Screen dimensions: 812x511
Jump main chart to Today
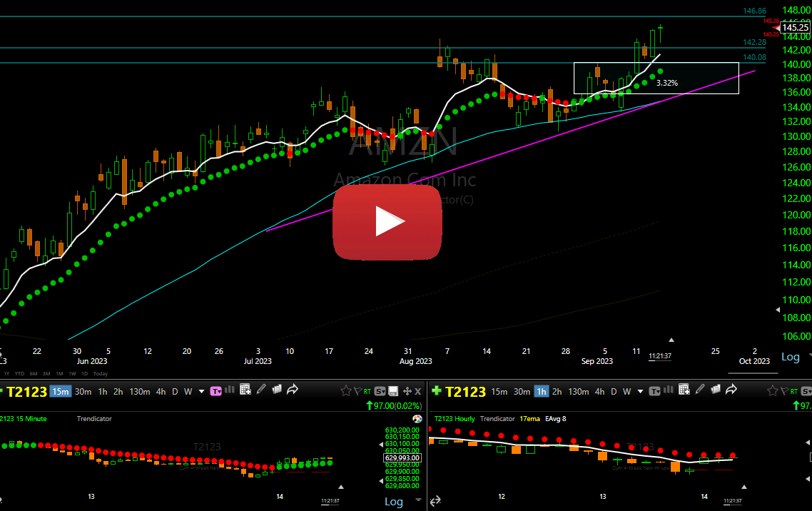101,373
